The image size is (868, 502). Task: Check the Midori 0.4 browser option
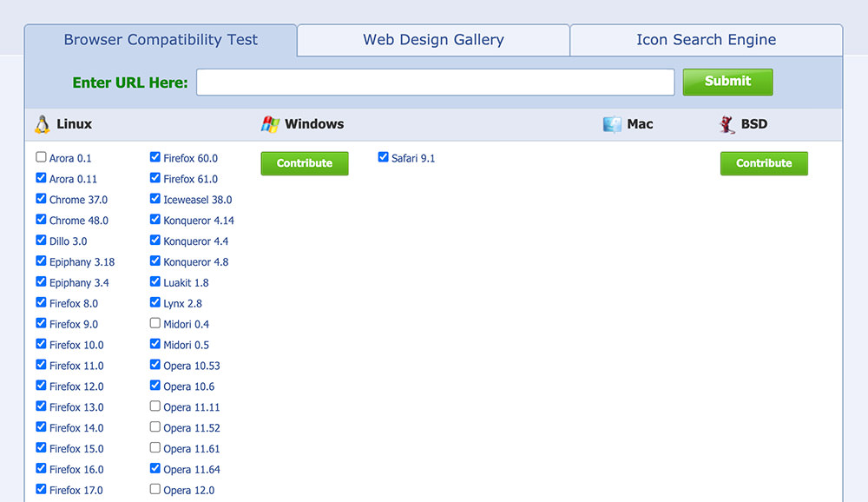155,323
